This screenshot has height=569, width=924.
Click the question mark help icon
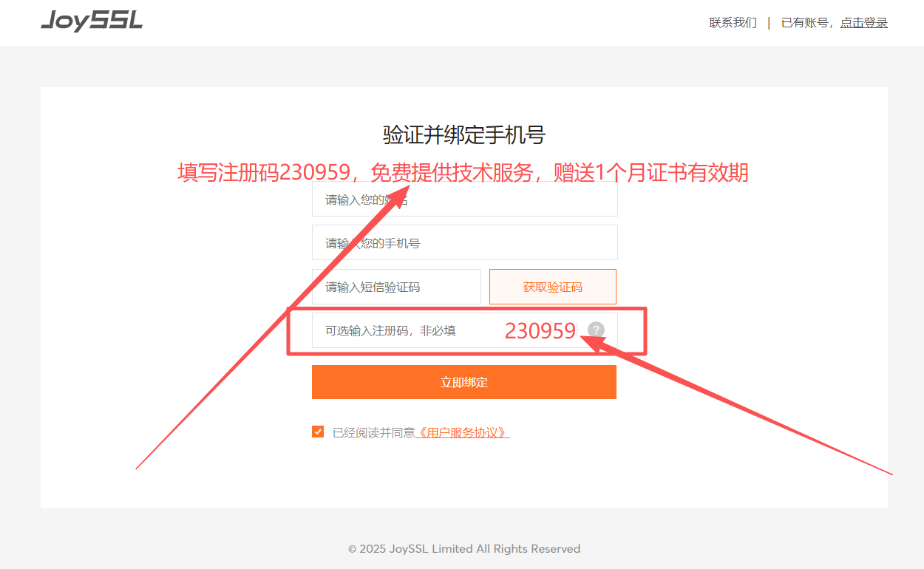click(596, 330)
